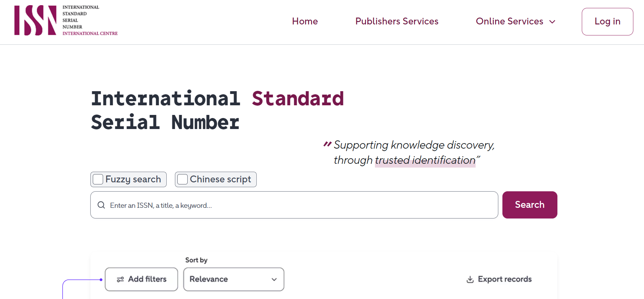Click the Sort by dropdown arrow
Viewport: 644px width, 299px height.
[x=274, y=279]
